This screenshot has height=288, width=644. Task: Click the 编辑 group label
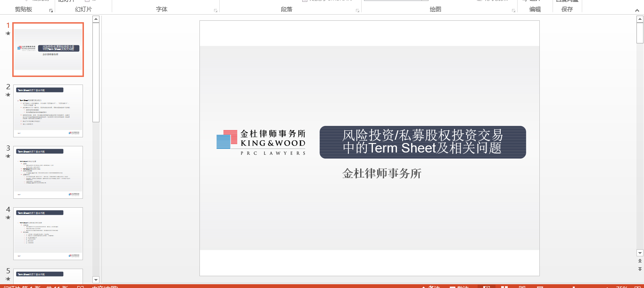pos(535,9)
